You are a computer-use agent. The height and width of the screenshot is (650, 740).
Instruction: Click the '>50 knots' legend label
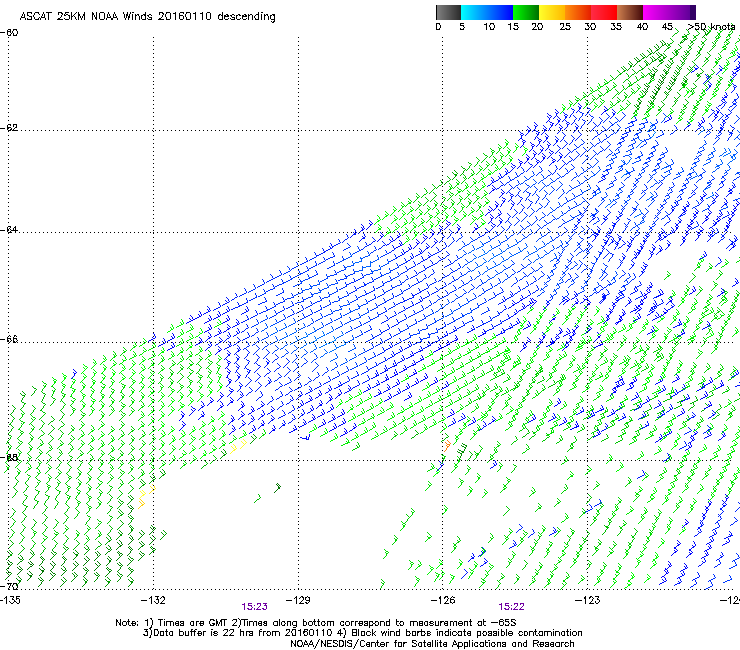click(711, 27)
